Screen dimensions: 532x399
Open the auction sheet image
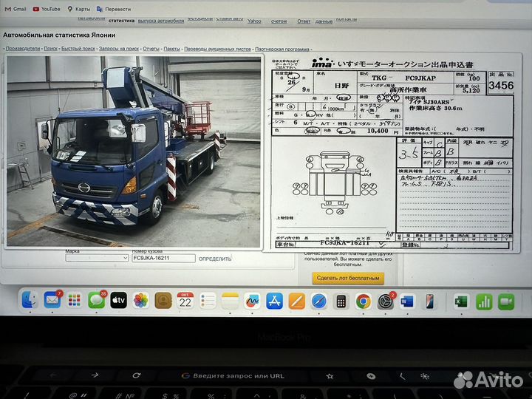393,153
